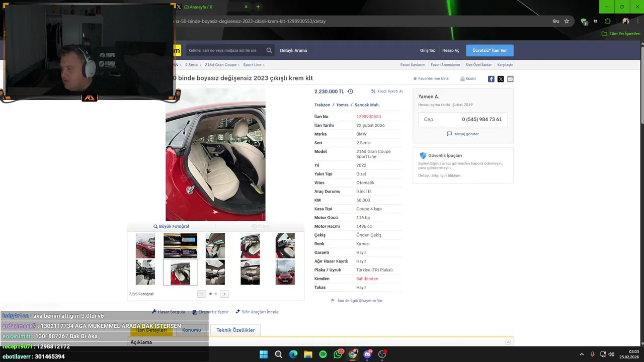Open Windows taskbar search
Image resolution: width=644 pixels, height=362 pixels.
(278, 354)
